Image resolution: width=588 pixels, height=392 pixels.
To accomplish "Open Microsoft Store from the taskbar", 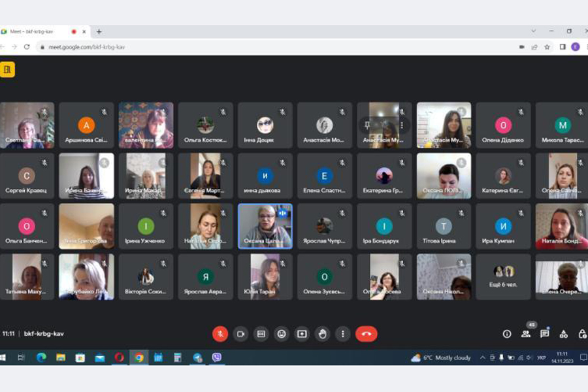I will click(x=80, y=357).
